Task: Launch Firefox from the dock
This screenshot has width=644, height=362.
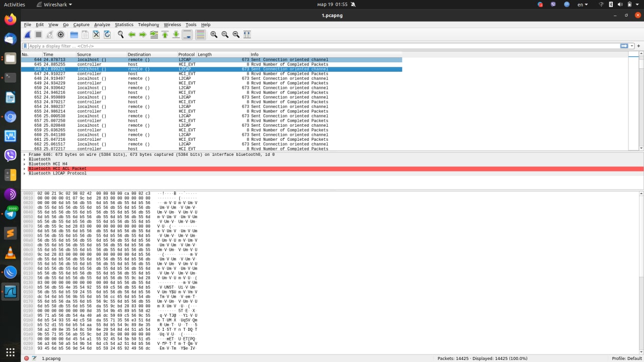Action: (10, 20)
